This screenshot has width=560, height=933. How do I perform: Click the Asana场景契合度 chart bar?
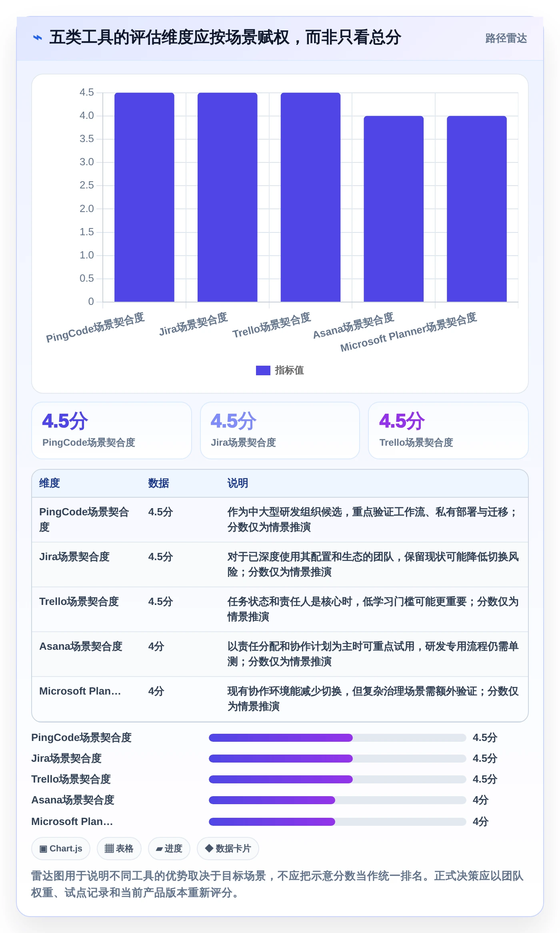[394, 209]
